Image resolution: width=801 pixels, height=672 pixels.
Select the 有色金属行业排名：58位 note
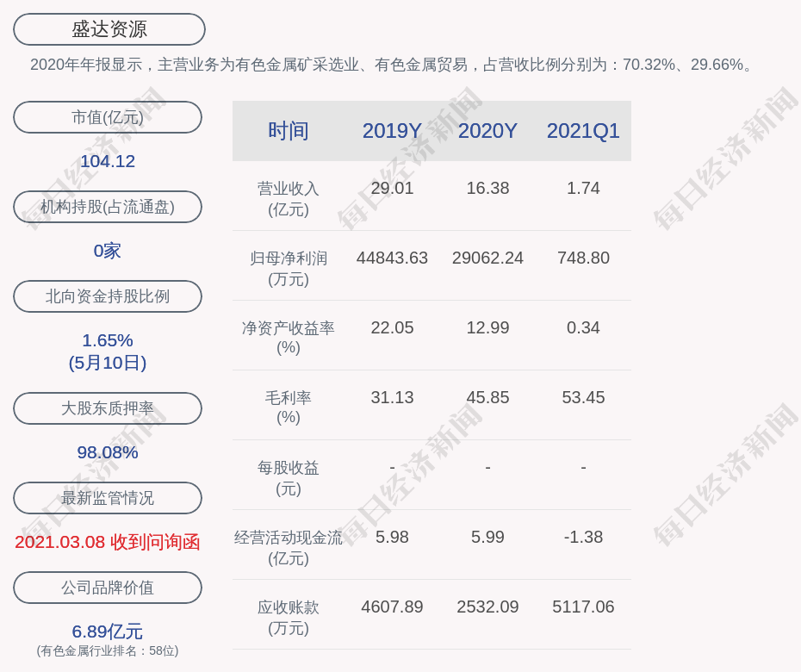pyautogui.click(x=108, y=651)
